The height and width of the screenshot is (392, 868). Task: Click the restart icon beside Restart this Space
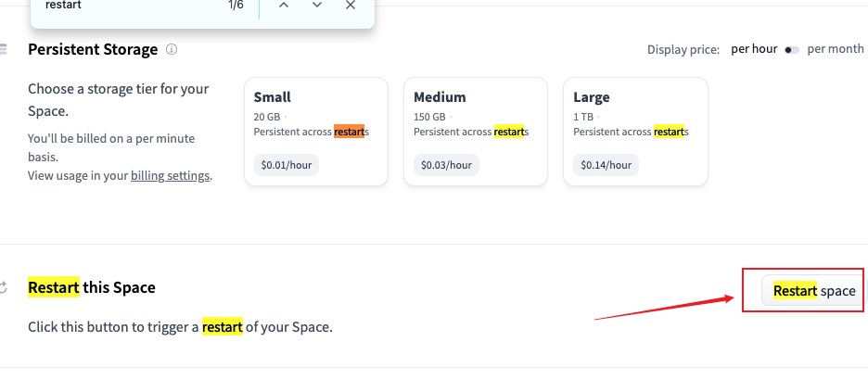pos(4,287)
